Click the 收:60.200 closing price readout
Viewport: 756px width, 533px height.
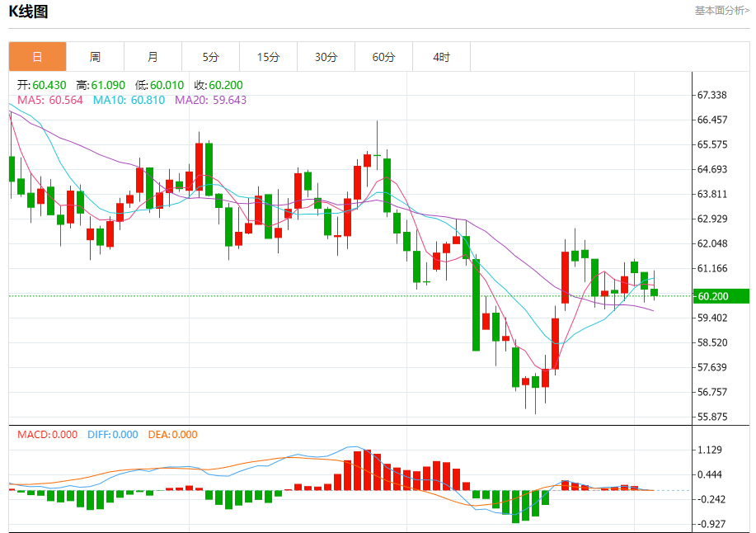(x=218, y=85)
